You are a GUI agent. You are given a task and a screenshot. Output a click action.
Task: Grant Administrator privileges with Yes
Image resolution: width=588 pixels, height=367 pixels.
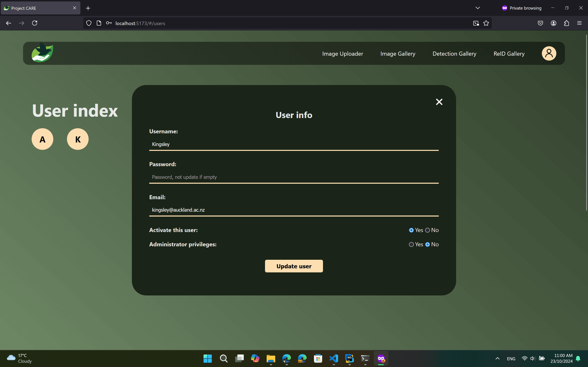point(411,244)
